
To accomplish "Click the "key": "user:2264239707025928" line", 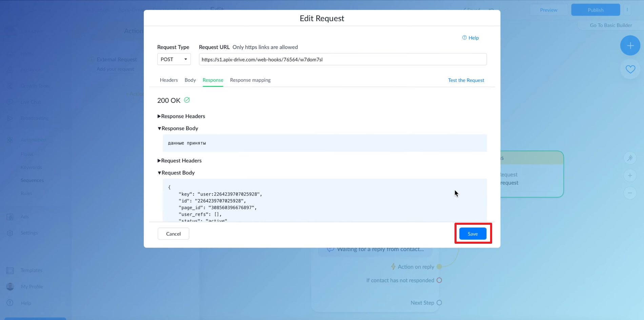I will click(220, 194).
